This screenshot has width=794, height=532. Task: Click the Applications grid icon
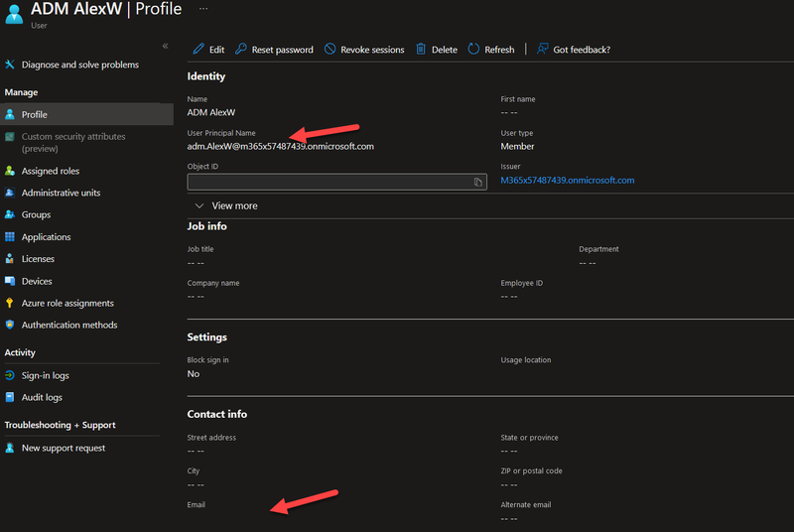pyautogui.click(x=10, y=236)
